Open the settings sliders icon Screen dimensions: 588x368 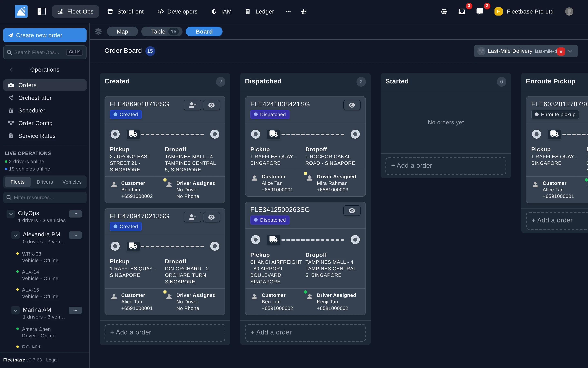(x=304, y=11)
